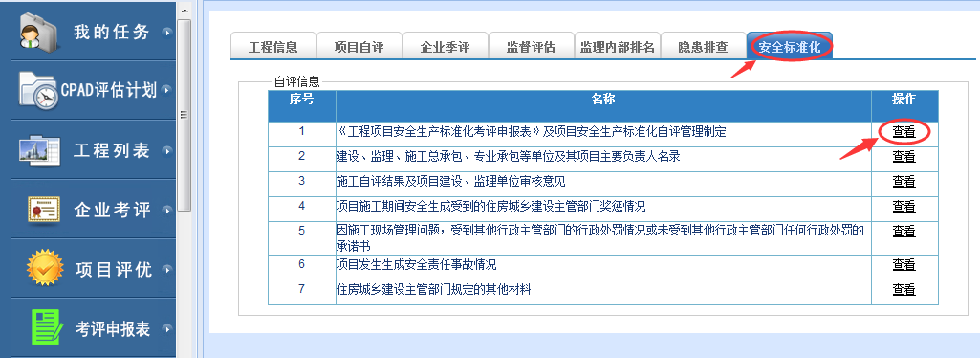Click 查看 for 安全责任事故情况 row

904,265
